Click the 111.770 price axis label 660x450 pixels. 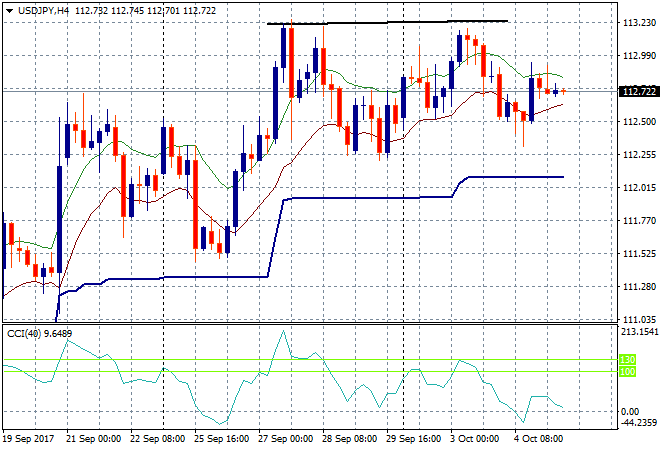(x=639, y=221)
